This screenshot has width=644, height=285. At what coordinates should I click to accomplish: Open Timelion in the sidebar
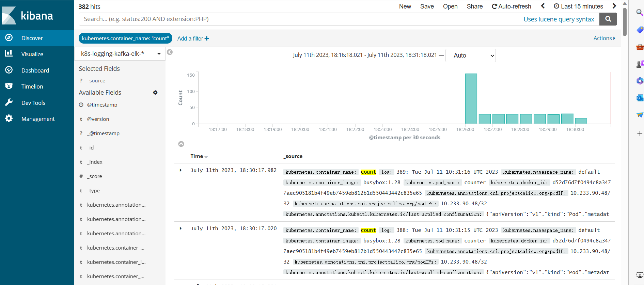(37, 86)
